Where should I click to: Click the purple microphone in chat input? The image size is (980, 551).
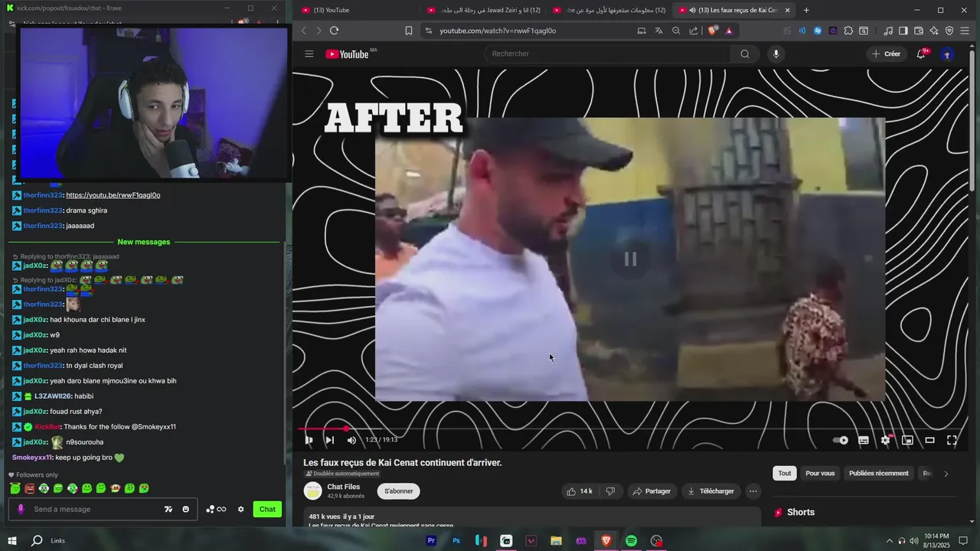click(x=21, y=510)
